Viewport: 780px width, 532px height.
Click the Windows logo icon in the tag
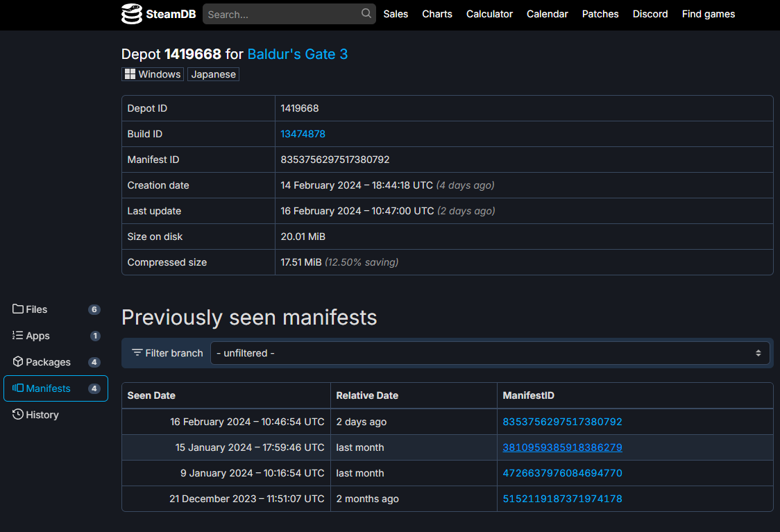click(x=130, y=74)
